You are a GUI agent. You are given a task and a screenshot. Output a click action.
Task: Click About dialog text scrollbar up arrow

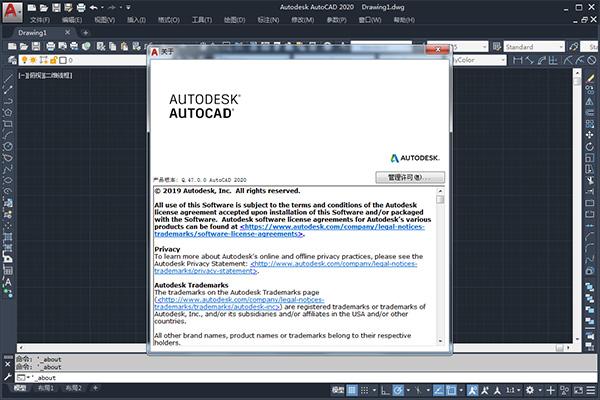click(x=440, y=191)
